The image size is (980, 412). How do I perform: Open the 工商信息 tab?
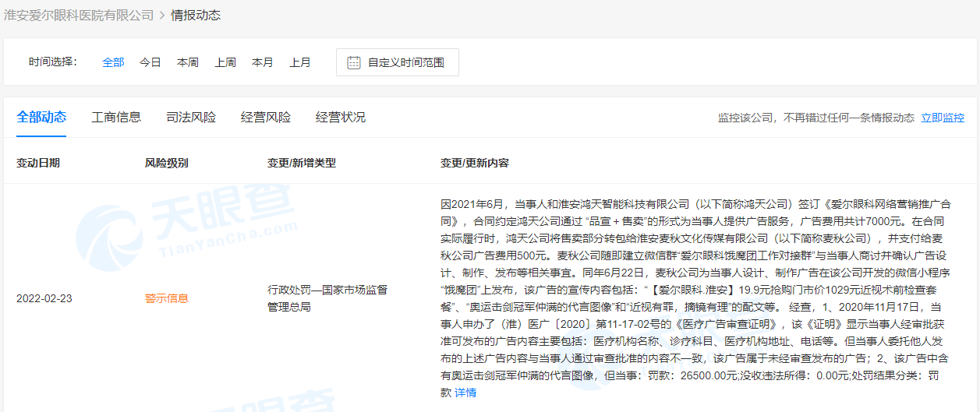116,118
